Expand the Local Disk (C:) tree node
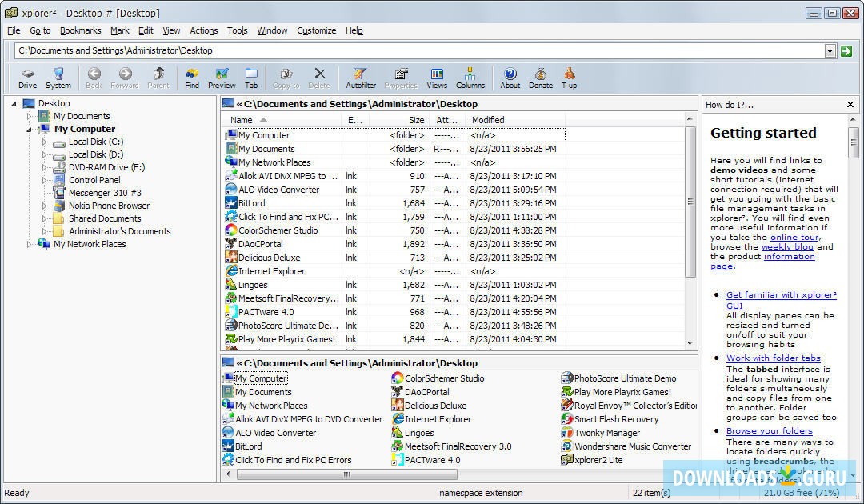Image resolution: width=864 pixels, height=504 pixels. click(45, 142)
